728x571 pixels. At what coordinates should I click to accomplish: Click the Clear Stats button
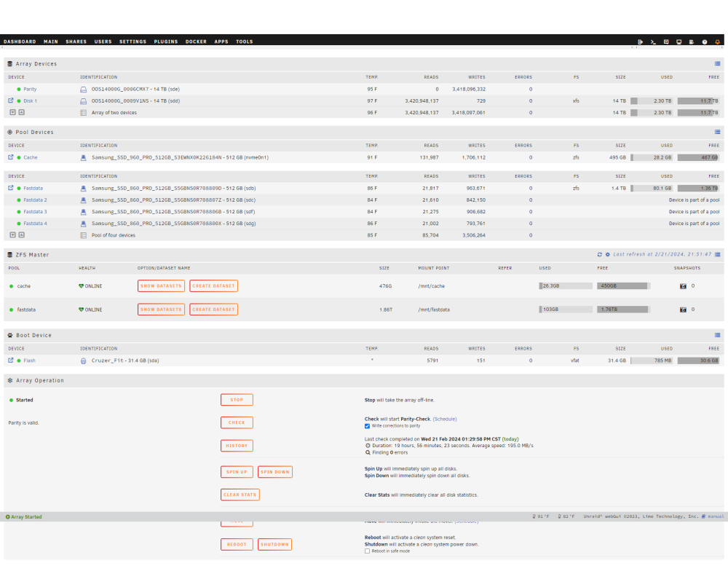(x=240, y=495)
